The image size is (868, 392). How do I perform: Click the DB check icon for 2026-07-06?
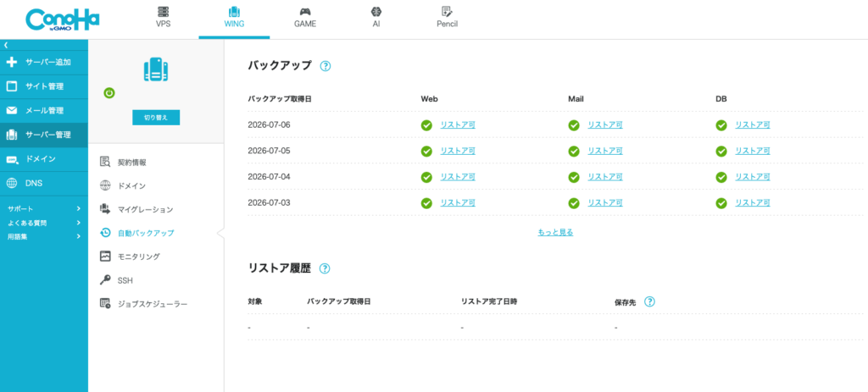[721, 125]
